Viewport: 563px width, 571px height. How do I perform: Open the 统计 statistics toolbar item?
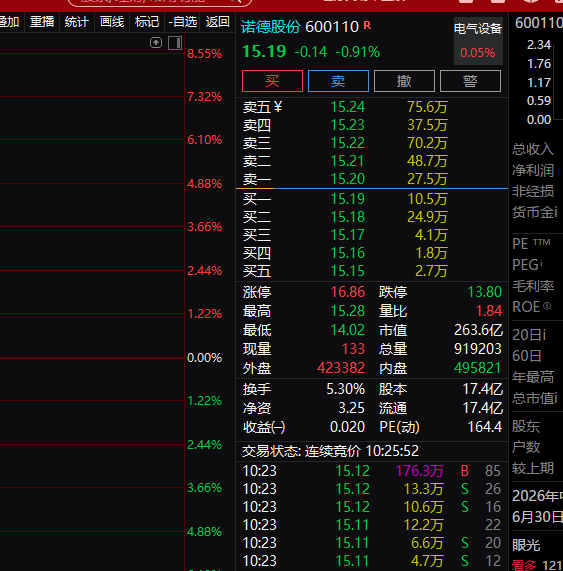click(x=76, y=21)
